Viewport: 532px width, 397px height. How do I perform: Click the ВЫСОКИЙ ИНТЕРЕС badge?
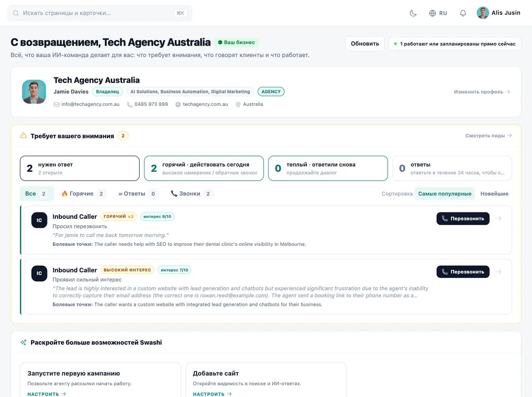(x=127, y=270)
